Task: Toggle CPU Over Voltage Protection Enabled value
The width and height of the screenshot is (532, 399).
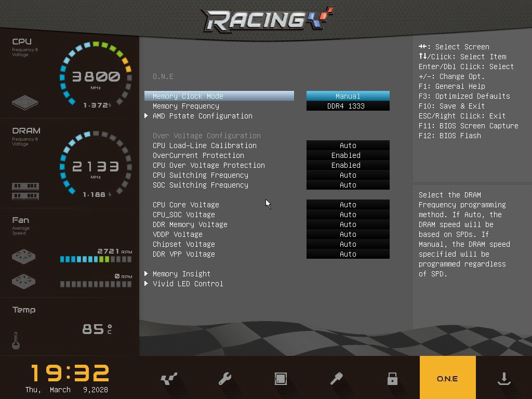Action: [348, 165]
